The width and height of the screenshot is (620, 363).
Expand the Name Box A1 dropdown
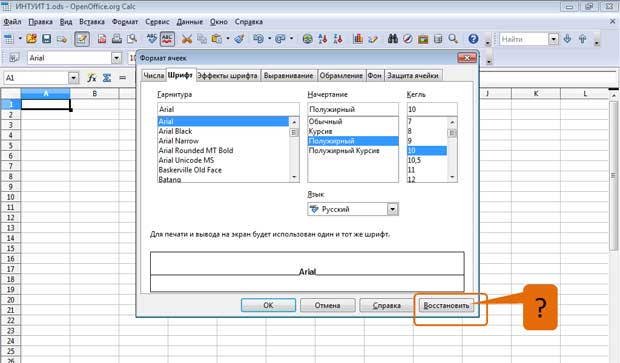tap(74, 78)
